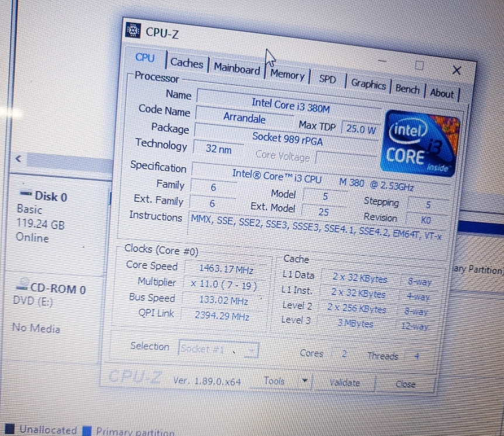Expand the Tools dropdown arrow
This screenshot has width=504, height=436.
(304, 382)
